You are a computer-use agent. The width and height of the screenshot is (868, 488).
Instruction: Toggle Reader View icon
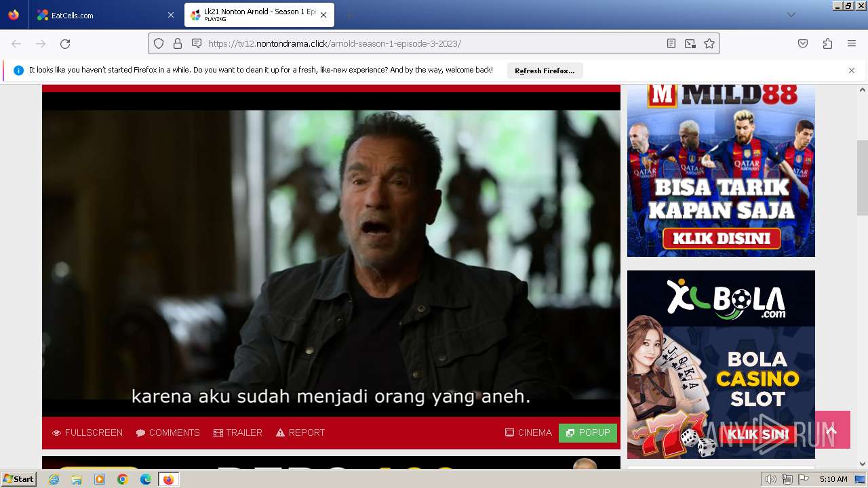pos(671,43)
